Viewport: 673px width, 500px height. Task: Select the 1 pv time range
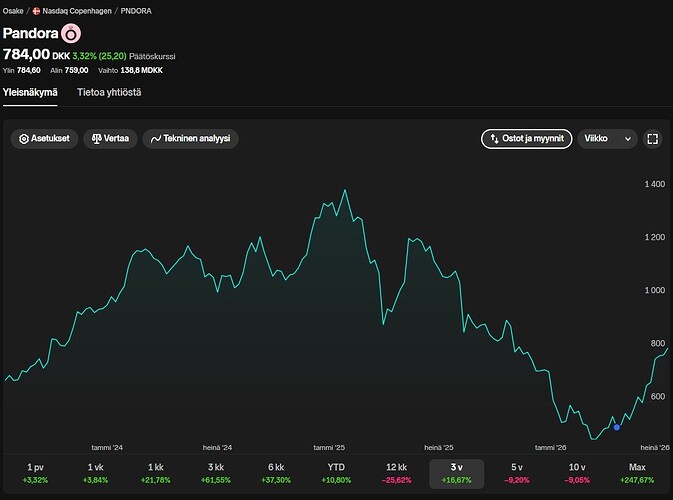coord(35,473)
